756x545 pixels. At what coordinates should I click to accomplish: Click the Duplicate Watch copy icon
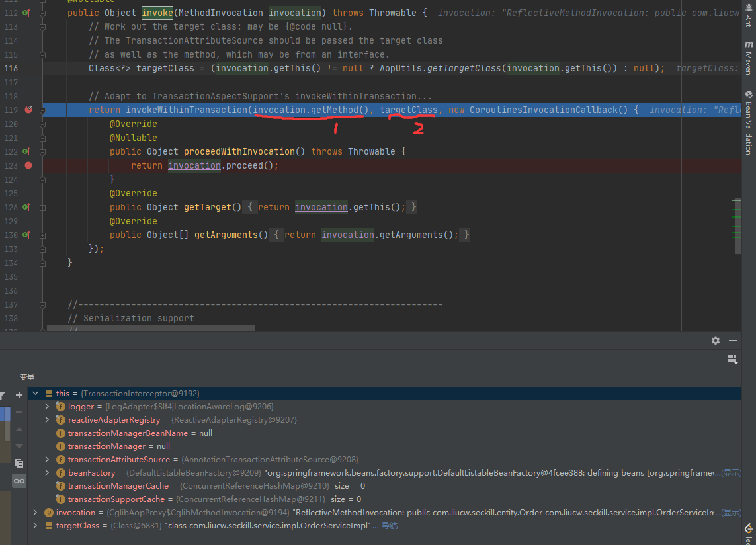tap(19, 463)
